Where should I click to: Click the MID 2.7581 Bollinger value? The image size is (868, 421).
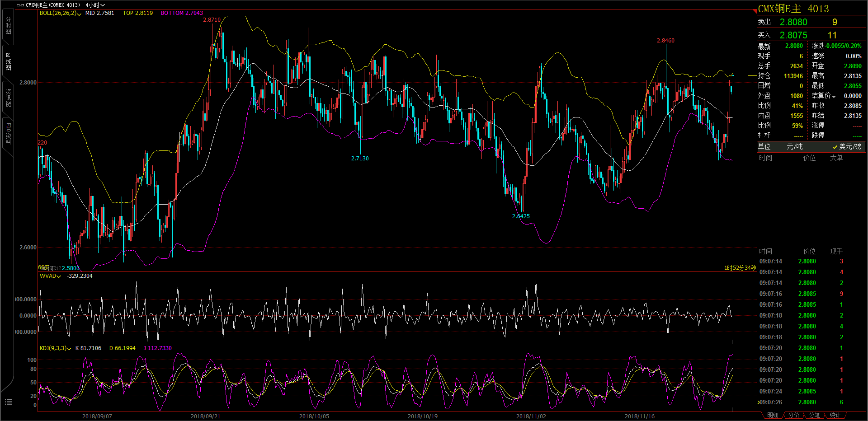[99, 13]
